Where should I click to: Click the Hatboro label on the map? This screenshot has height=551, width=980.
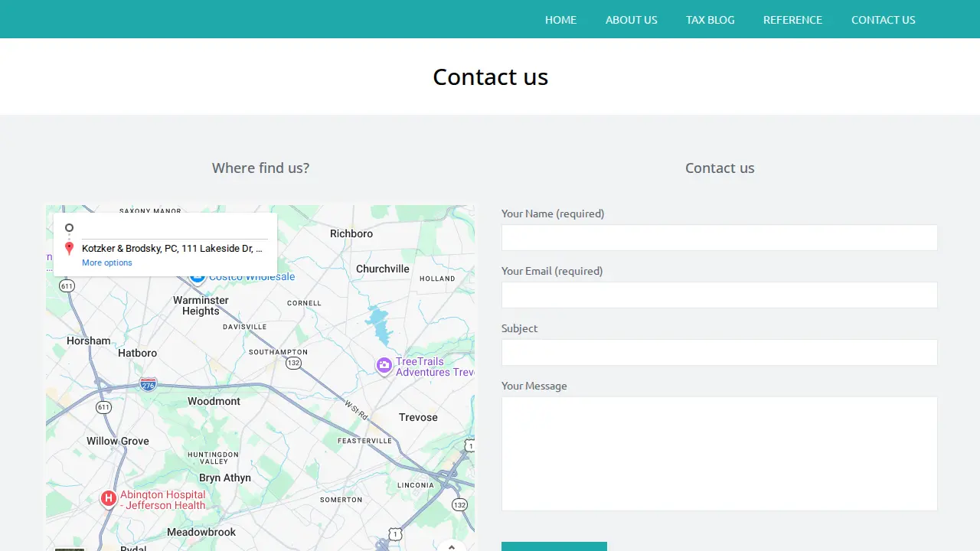coord(138,353)
